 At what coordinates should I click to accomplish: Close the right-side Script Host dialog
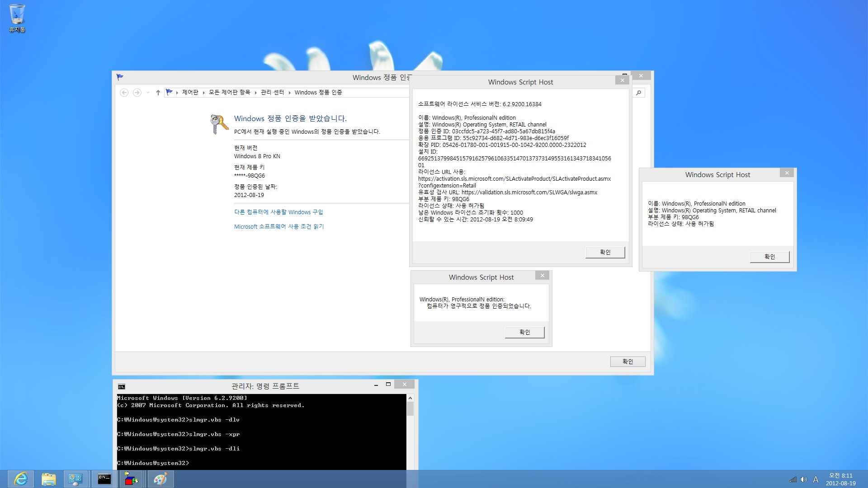pos(787,173)
